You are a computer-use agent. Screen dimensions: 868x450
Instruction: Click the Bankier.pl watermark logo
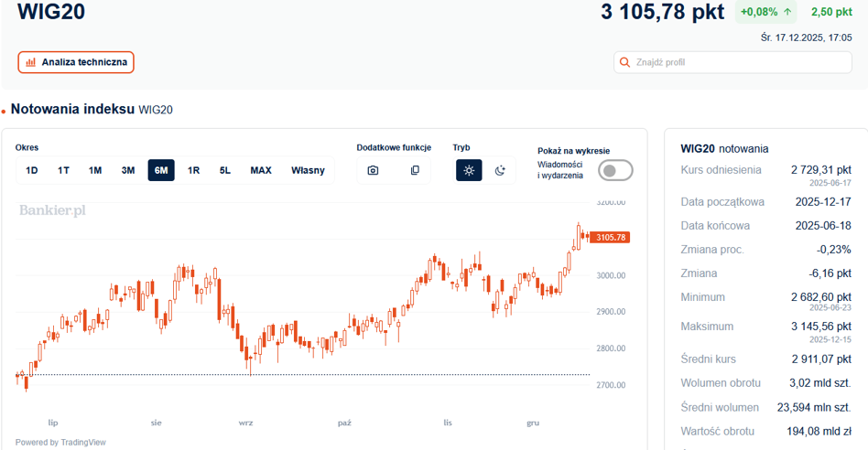tap(52, 210)
